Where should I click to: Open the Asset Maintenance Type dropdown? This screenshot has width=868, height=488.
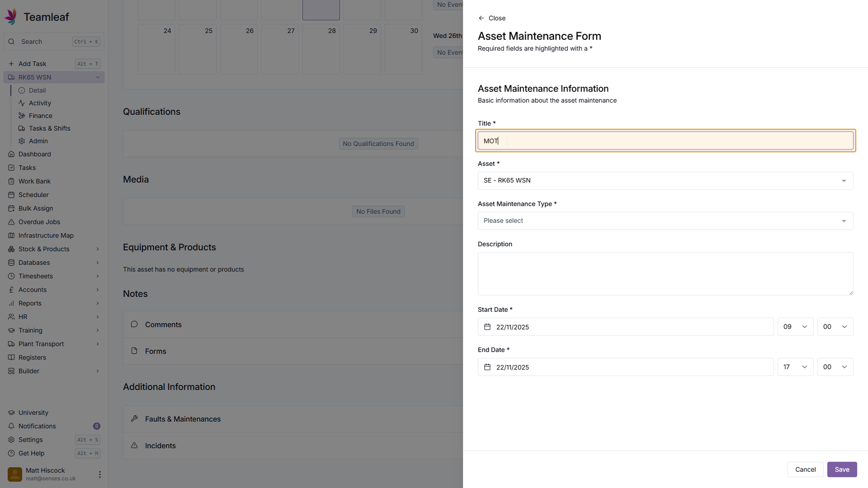click(x=665, y=221)
